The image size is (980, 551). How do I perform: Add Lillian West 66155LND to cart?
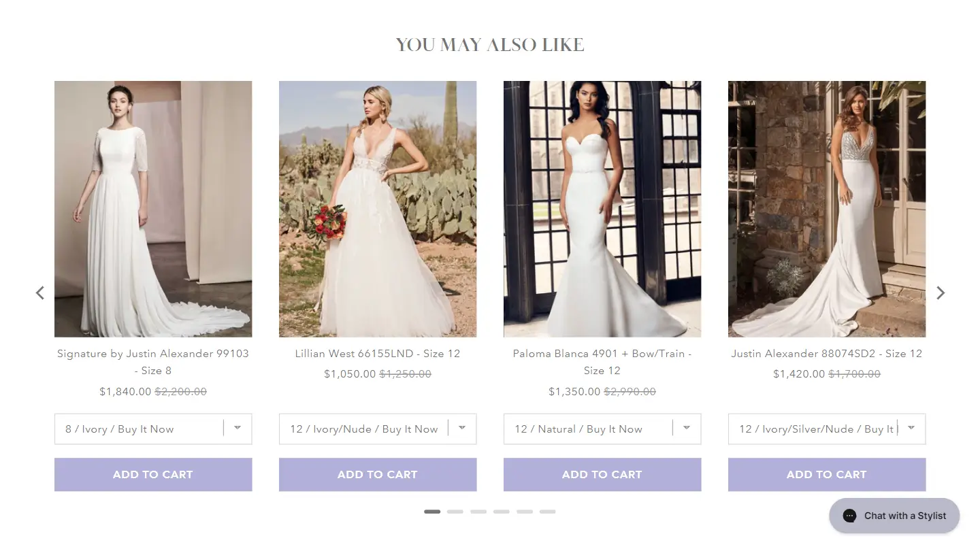[x=378, y=474]
